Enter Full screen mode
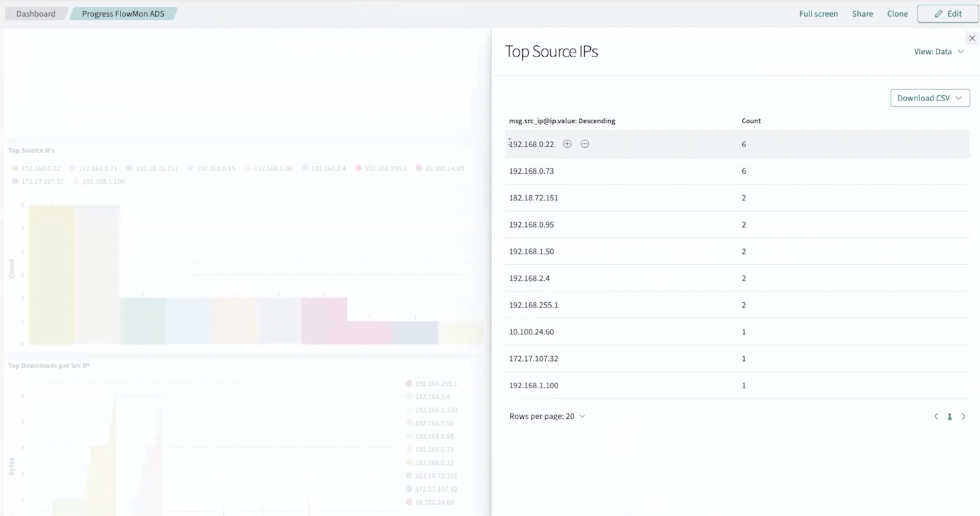This screenshot has width=980, height=516. coord(819,13)
